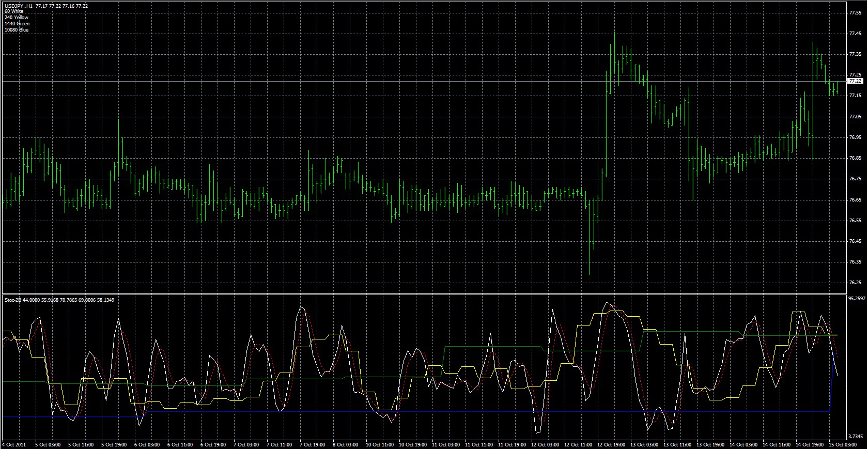Viewport: 868px width, 449px height.
Task: Click the "10080 Blue" legend label
Action: click(17, 30)
